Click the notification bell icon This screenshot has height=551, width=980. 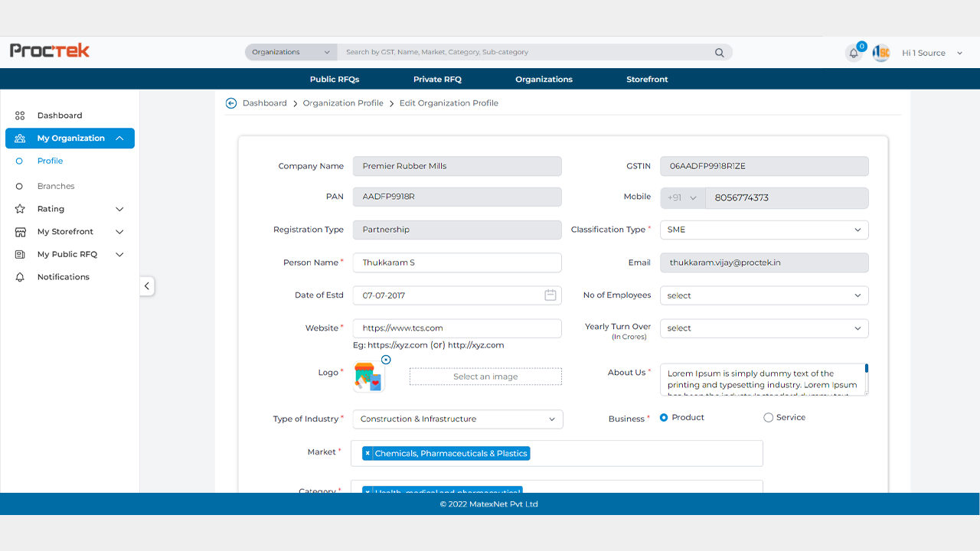coord(854,54)
